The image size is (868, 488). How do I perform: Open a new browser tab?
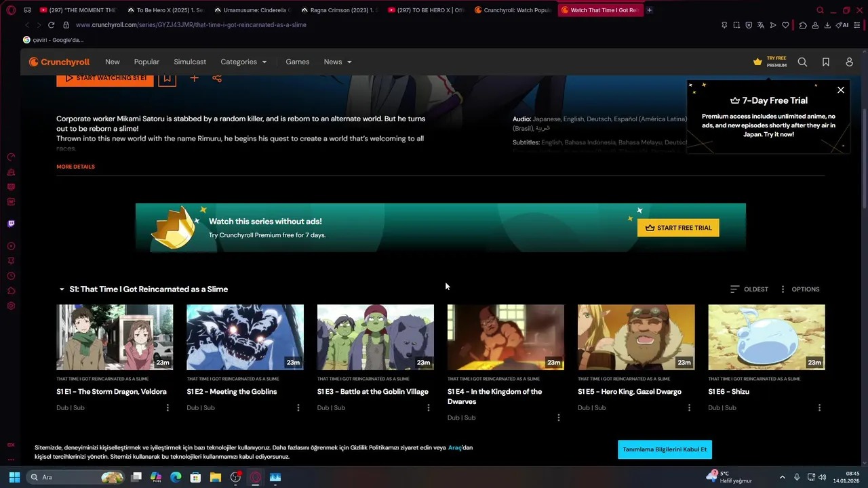tap(649, 10)
